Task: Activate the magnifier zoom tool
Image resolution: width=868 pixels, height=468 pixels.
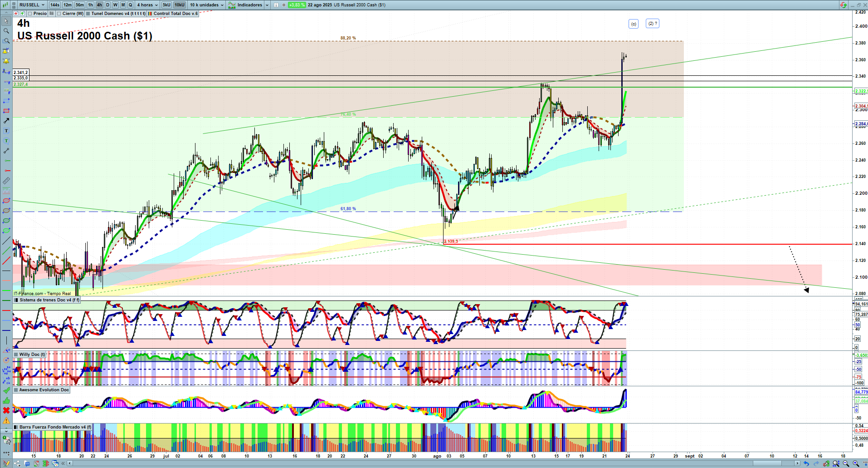Action: pos(6,31)
